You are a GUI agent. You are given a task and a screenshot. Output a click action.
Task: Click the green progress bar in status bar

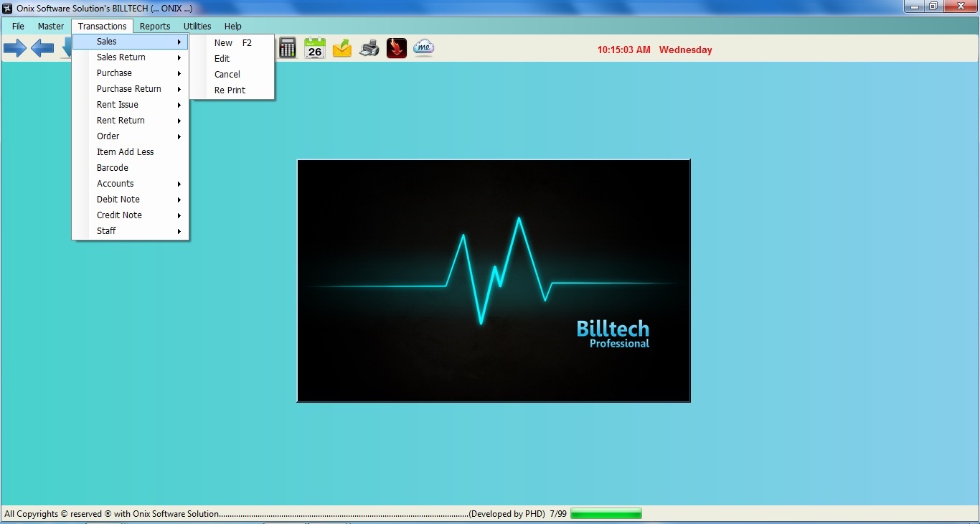pos(606,514)
